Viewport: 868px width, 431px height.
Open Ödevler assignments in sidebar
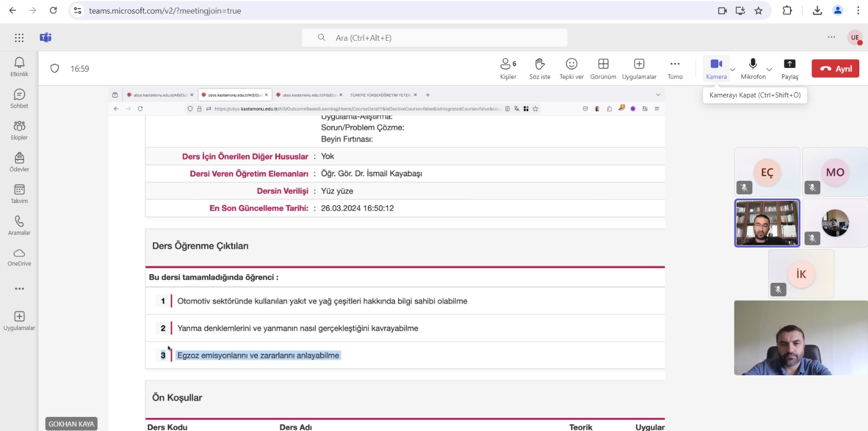20,162
